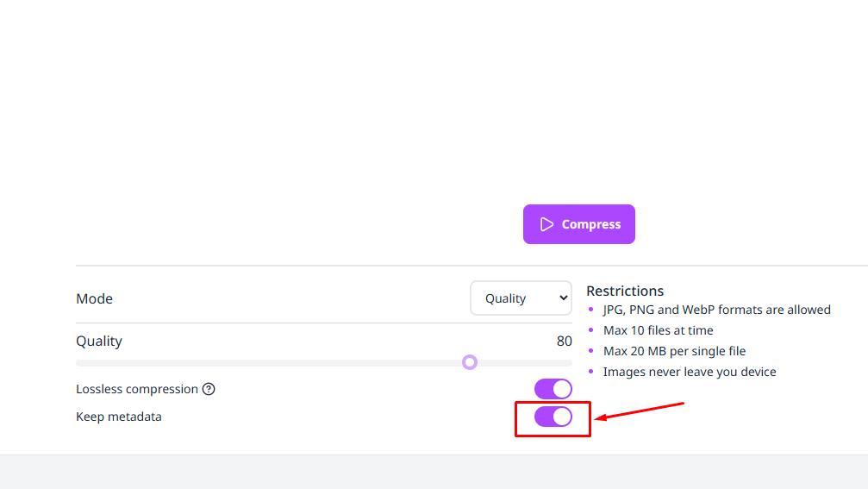This screenshot has width=868, height=489.
Task: Click the "Quality" label above the slider
Action: (x=99, y=341)
